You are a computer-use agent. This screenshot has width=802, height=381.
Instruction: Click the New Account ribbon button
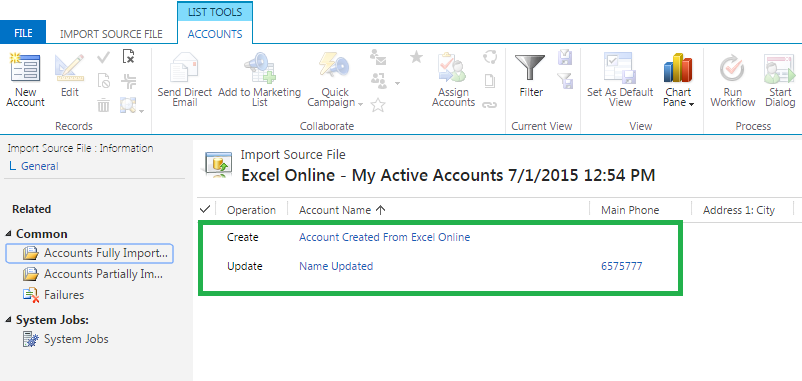point(25,81)
